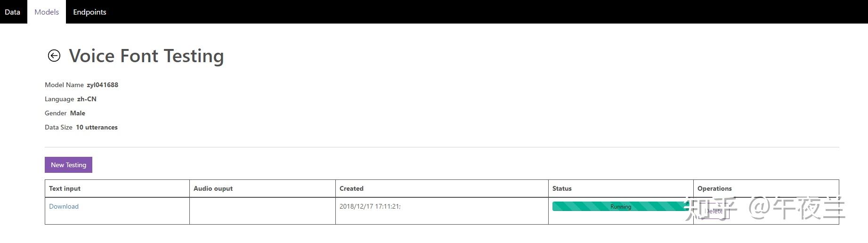
Task: Switch to the Models tab
Action: 47,12
